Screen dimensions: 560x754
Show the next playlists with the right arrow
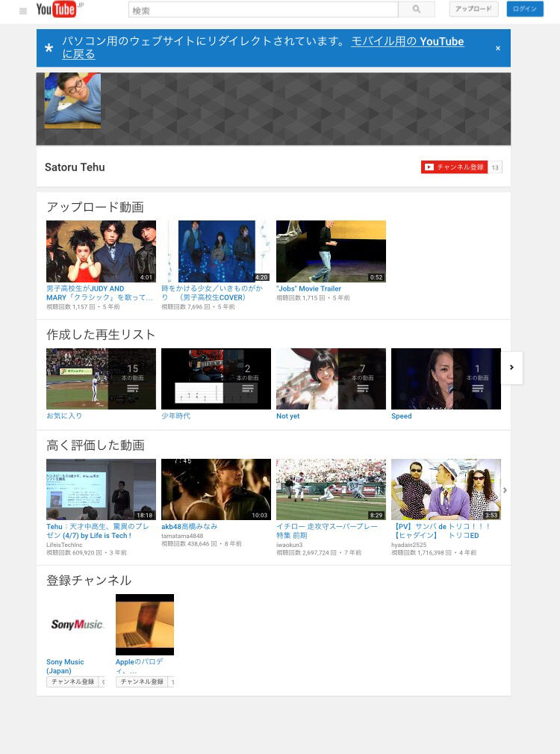512,368
